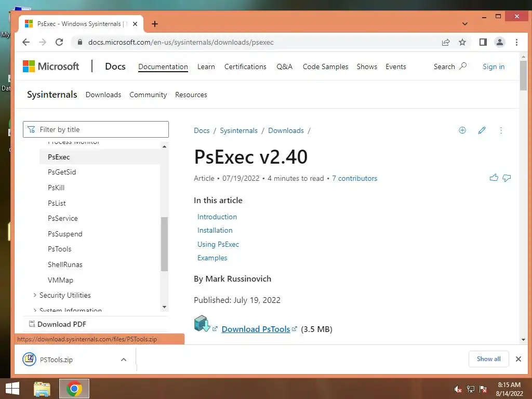
Task: Open the Action Center flag icon
Action: pyautogui.click(x=483, y=389)
